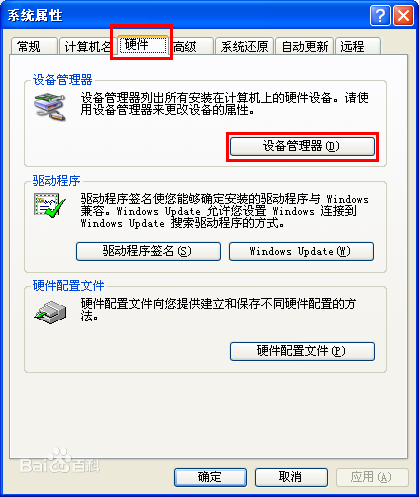The image size is (419, 497).
Task: Open the 系统还原 tab
Action: (x=245, y=46)
